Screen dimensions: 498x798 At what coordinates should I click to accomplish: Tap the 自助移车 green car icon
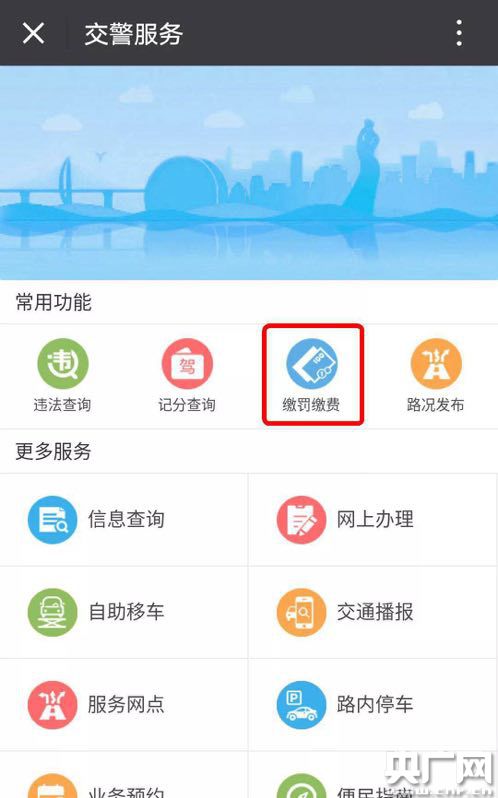coord(52,612)
